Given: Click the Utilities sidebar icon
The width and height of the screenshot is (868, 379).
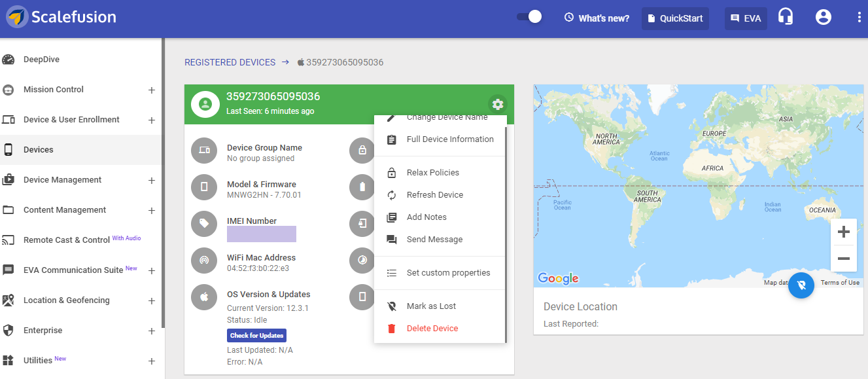Looking at the screenshot, I should click(9, 361).
